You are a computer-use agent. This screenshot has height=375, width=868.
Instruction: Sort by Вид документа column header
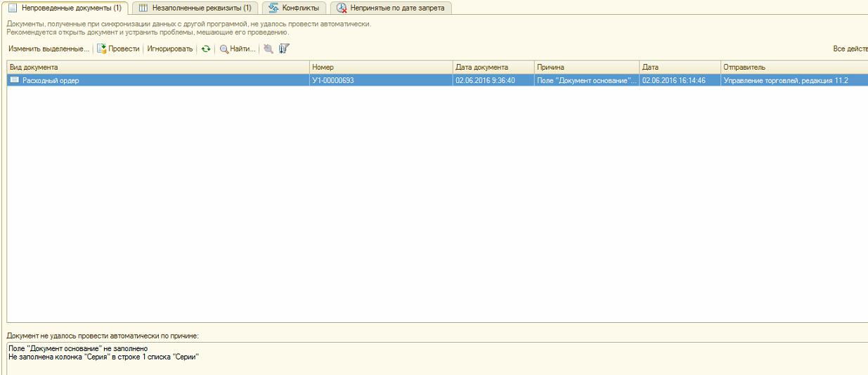point(157,67)
